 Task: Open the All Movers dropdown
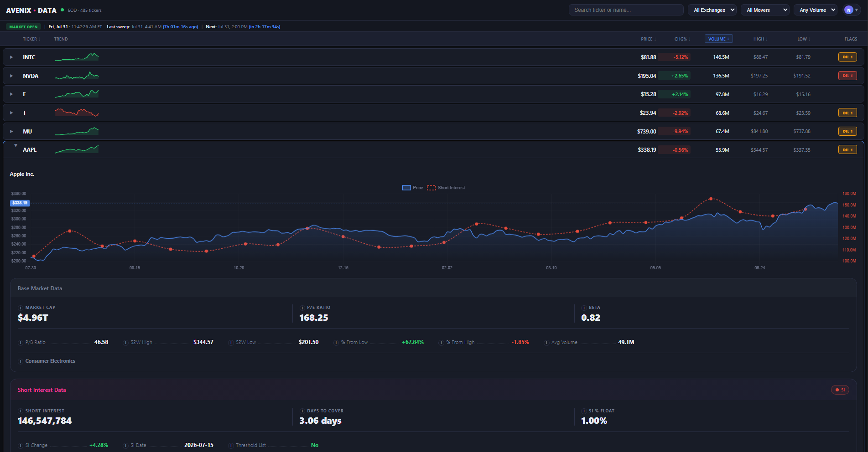765,10
